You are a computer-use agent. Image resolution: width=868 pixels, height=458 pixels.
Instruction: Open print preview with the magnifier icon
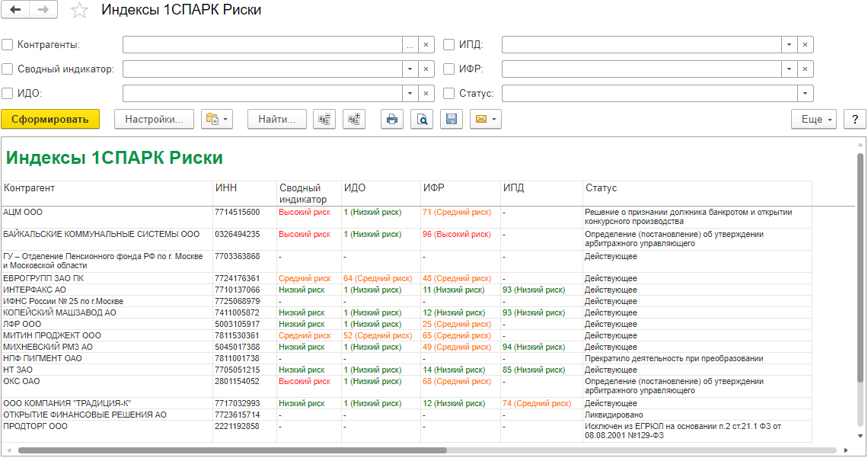(x=422, y=119)
